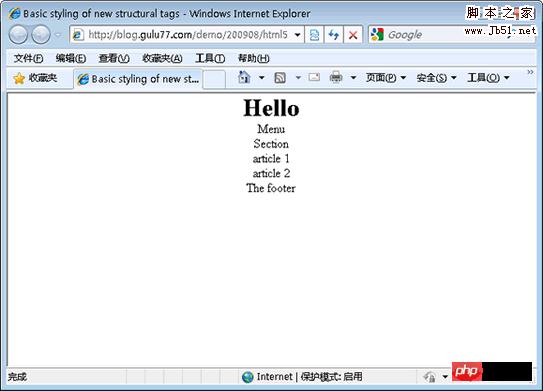Open the 页面(P) dropdown menu
Image resolution: width=543 pixels, height=391 pixels.
pos(386,78)
